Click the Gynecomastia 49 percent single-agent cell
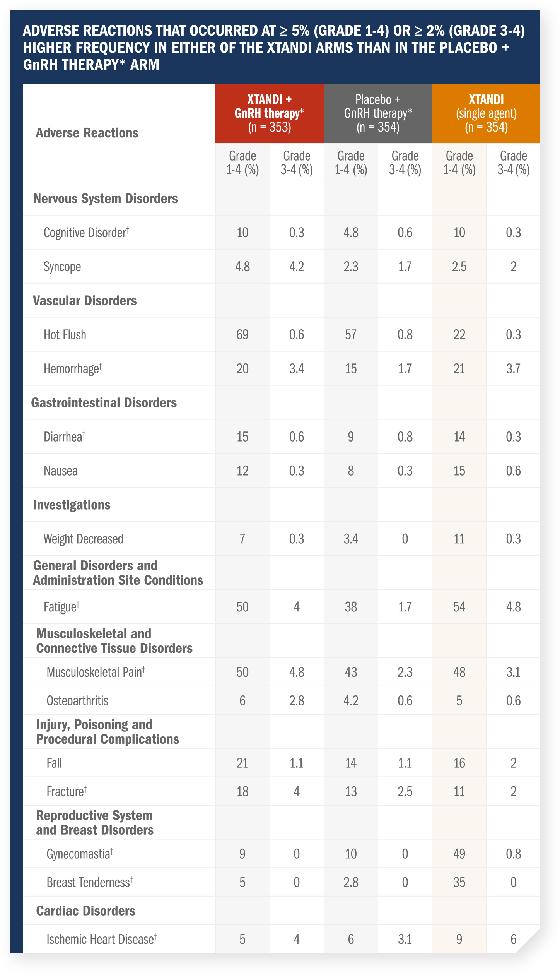The height and width of the screenshot is (974, 560). coord(459,854)
